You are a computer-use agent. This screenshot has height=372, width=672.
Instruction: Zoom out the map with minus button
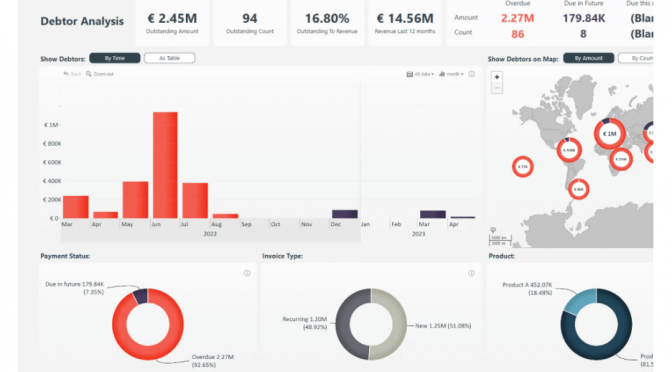pyautogui.click(x=497, y=88)
